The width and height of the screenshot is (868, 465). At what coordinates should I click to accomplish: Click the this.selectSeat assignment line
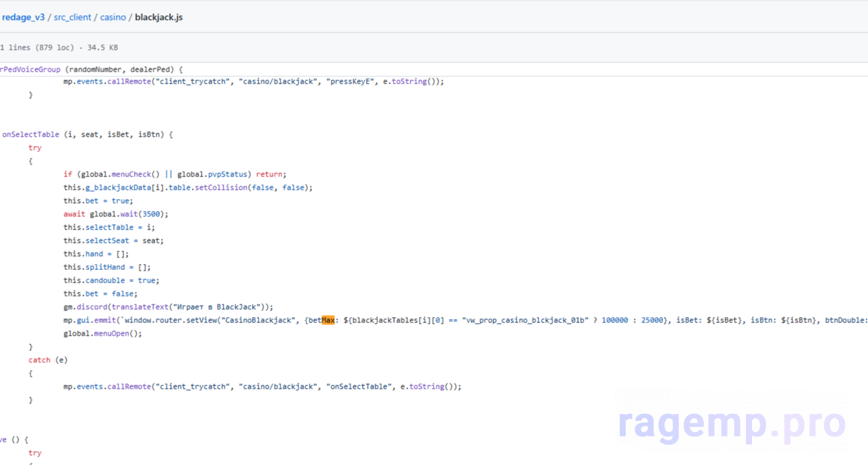pos(113,241)
